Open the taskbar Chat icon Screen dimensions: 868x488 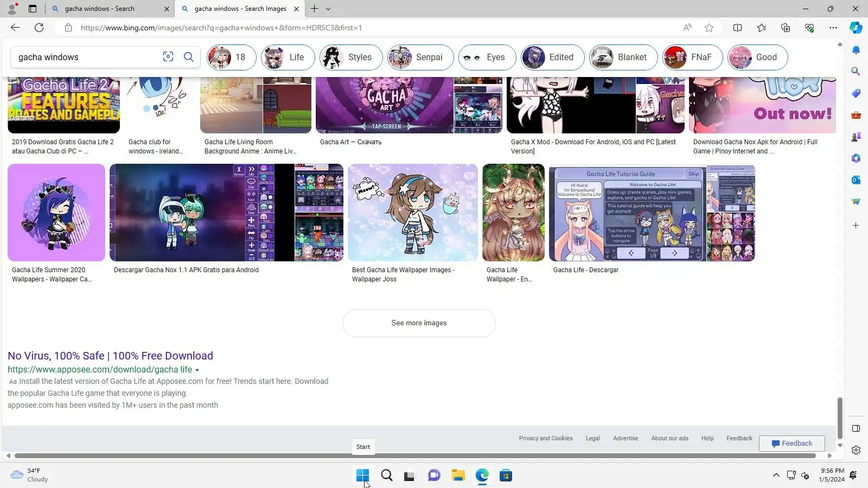point(434,476)
